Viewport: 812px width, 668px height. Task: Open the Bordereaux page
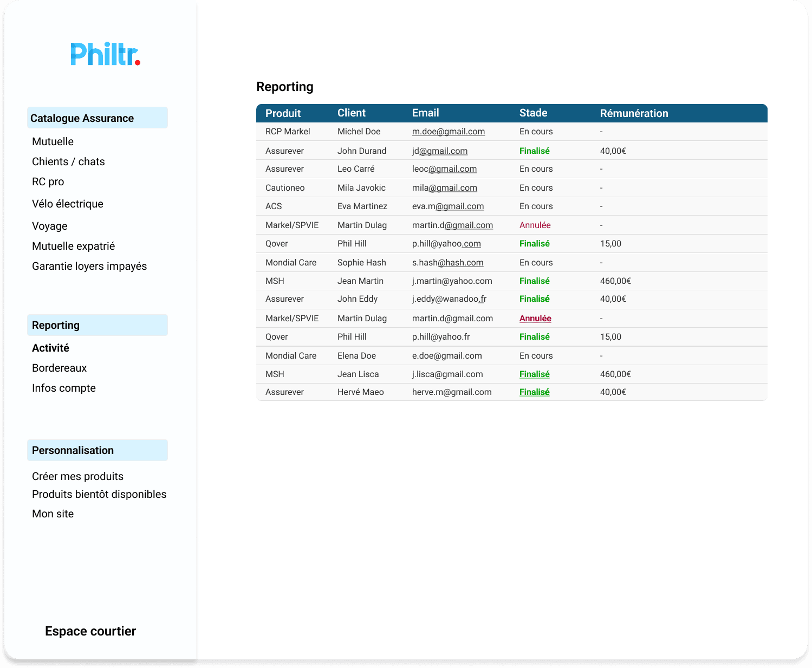pyautogui.click(x=59, y=368)
